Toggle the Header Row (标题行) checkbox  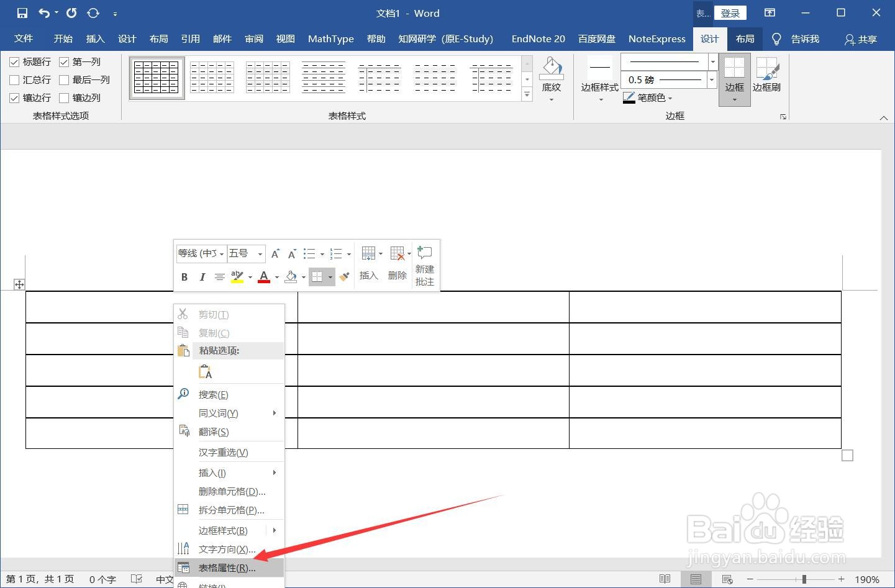15,62
